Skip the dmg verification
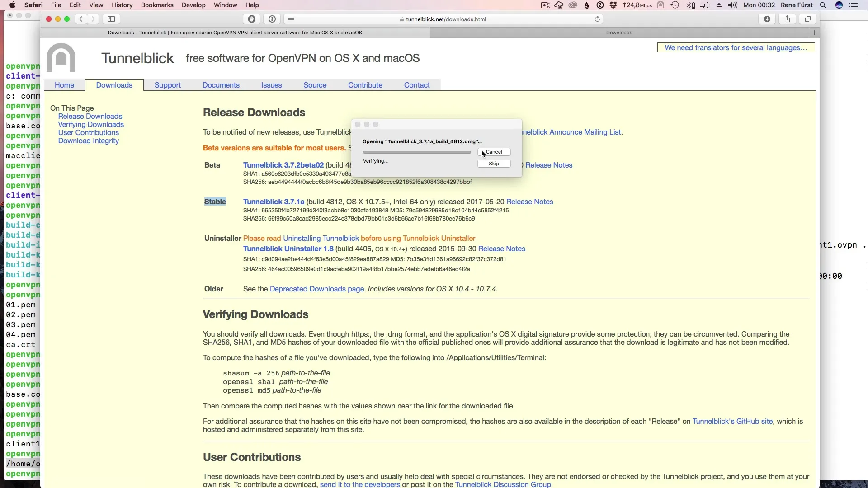 coord(494,164)
